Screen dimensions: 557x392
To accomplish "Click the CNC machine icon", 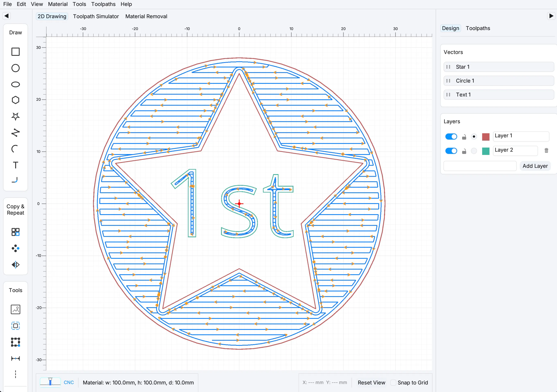I will tap(50, 382).
